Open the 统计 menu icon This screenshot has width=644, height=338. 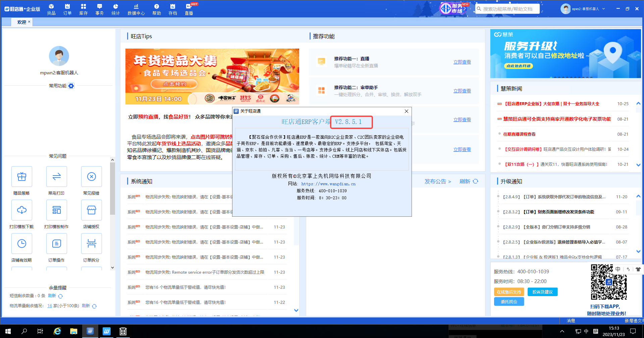tap(116, 9)
